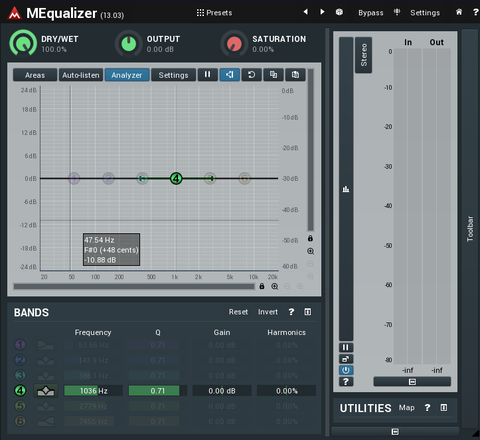Enable band 2 number toggle
Screen dimensions: 480x440
click(x=20, y=360)
